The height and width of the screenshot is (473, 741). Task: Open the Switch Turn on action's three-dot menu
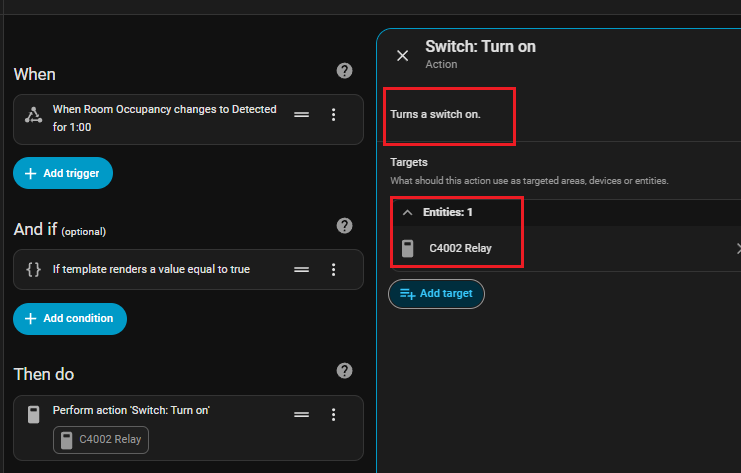tap(334, 414)
